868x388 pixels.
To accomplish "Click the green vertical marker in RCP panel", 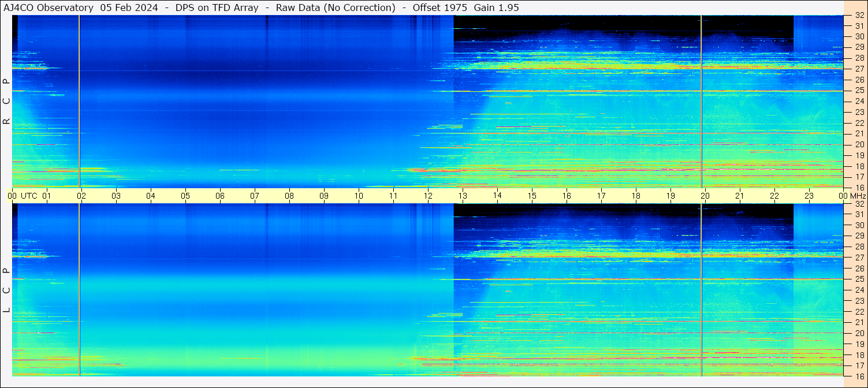I will (x=701, y=102).
